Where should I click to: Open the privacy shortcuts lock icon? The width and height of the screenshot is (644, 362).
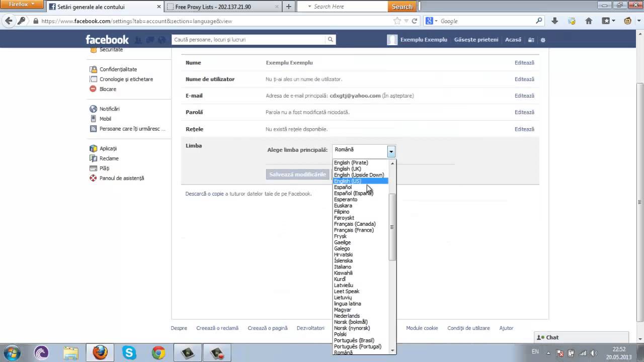coord(531,40)
